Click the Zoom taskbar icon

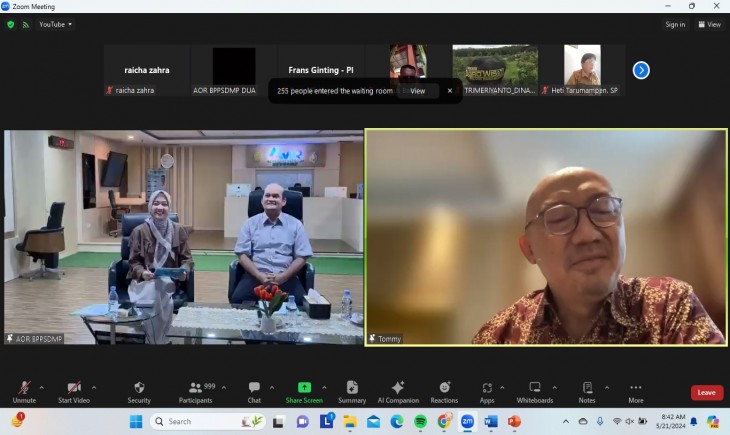click(x=467, y=421)
